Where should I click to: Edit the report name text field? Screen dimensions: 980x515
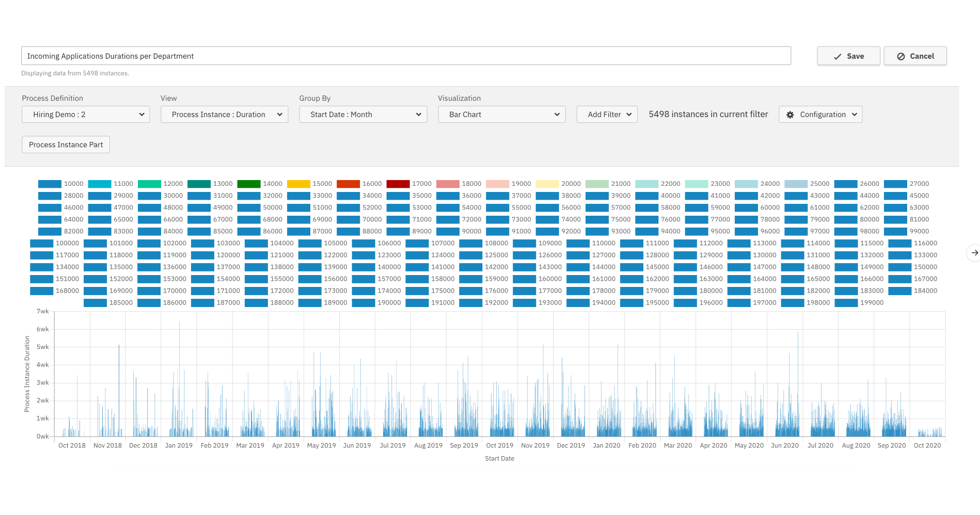(406, 56)
